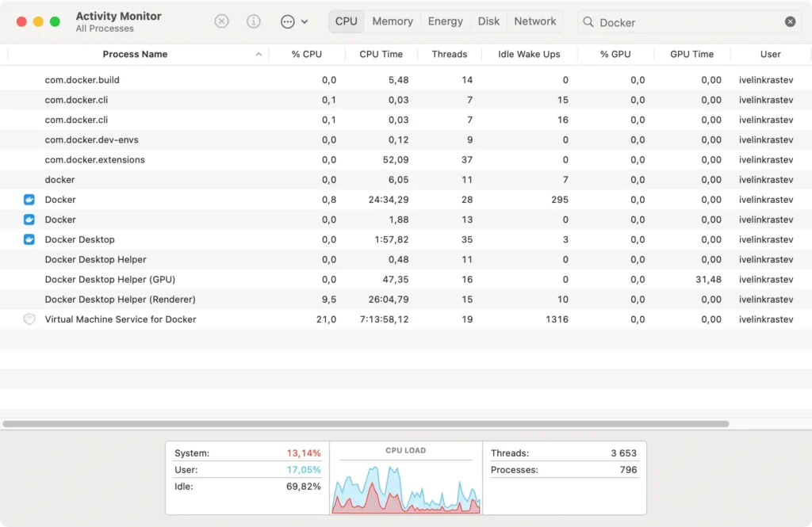Click the Docker whale icon on 24:34,29 row

(x=29, y=199)
